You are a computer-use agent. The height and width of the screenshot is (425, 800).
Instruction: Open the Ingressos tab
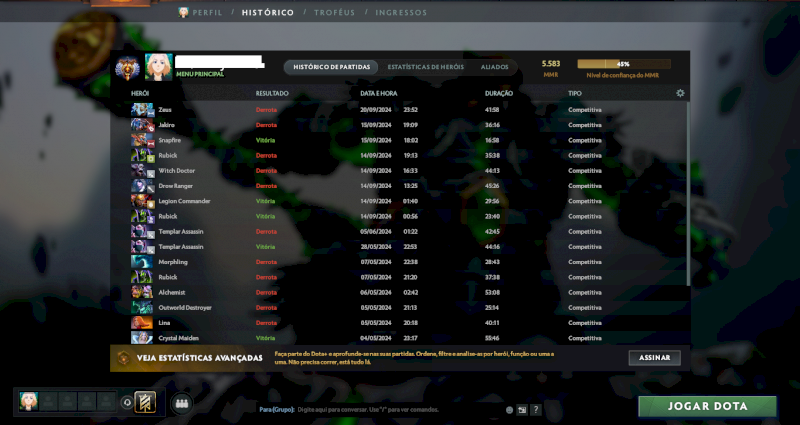[x=401, y=13]
